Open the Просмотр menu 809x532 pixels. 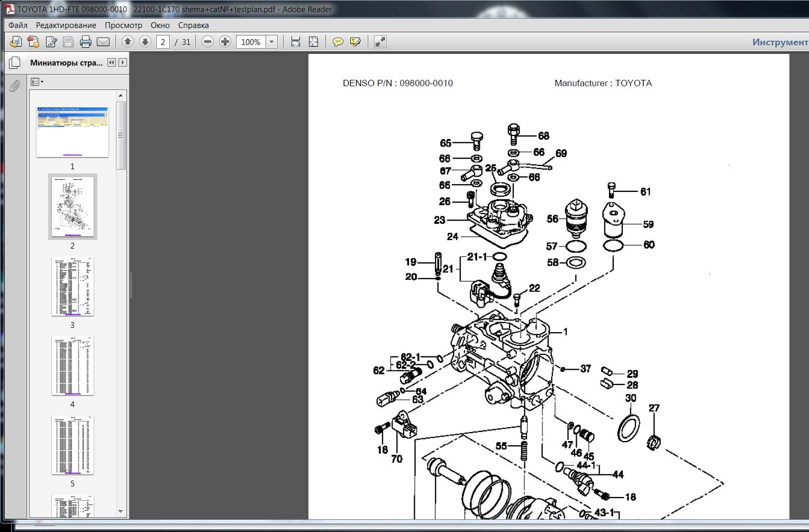coord(123,25)
